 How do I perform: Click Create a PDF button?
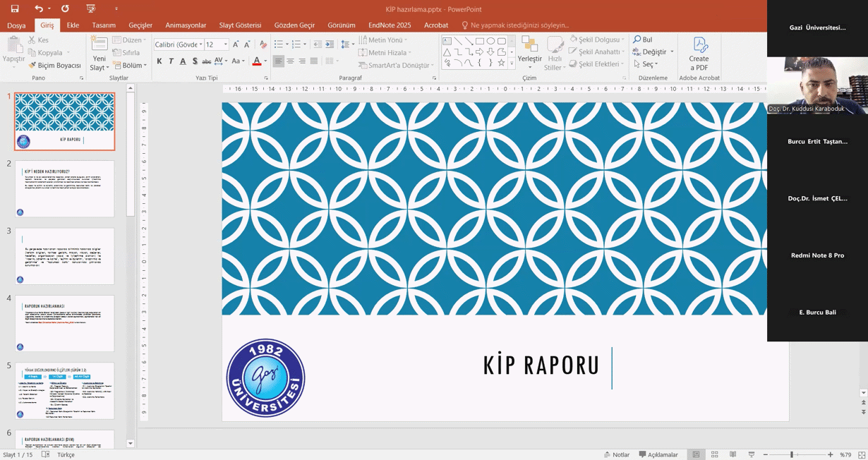(699, 54)
